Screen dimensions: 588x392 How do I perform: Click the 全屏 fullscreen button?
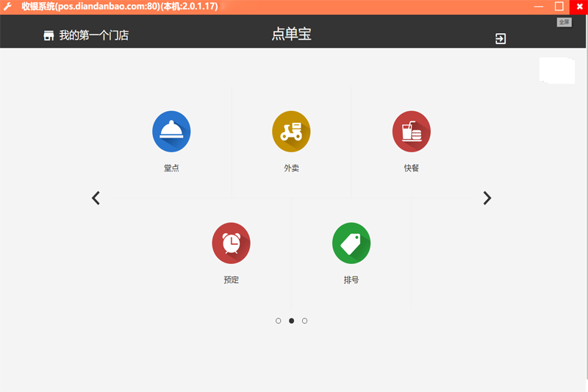[x=564, y=22]
